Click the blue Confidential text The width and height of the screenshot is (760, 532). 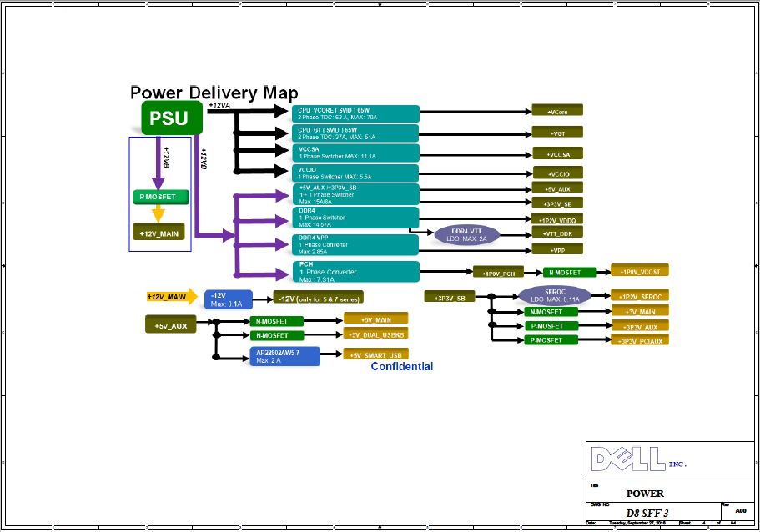pyautogui.click(x=402, y=366)
